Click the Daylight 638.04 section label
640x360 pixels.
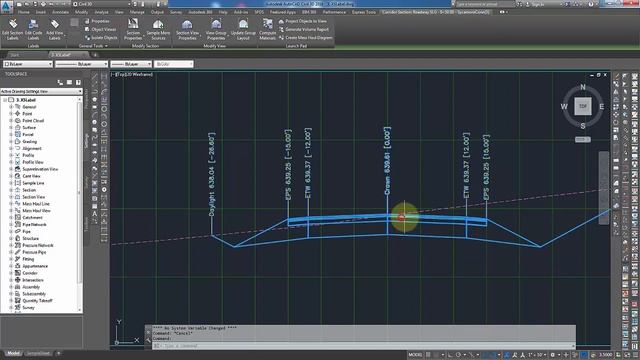(x=211, y=174)
